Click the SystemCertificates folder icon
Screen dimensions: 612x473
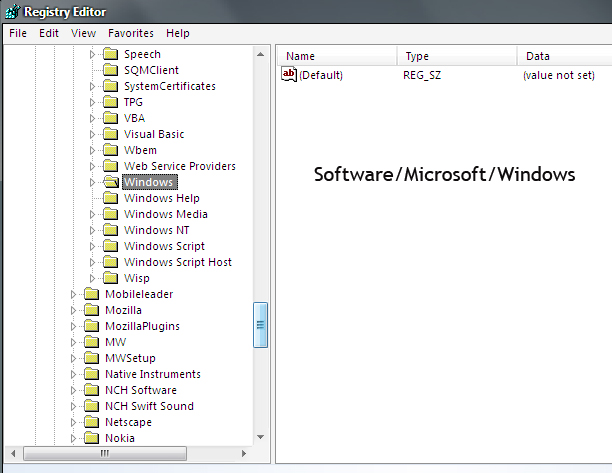110,86
